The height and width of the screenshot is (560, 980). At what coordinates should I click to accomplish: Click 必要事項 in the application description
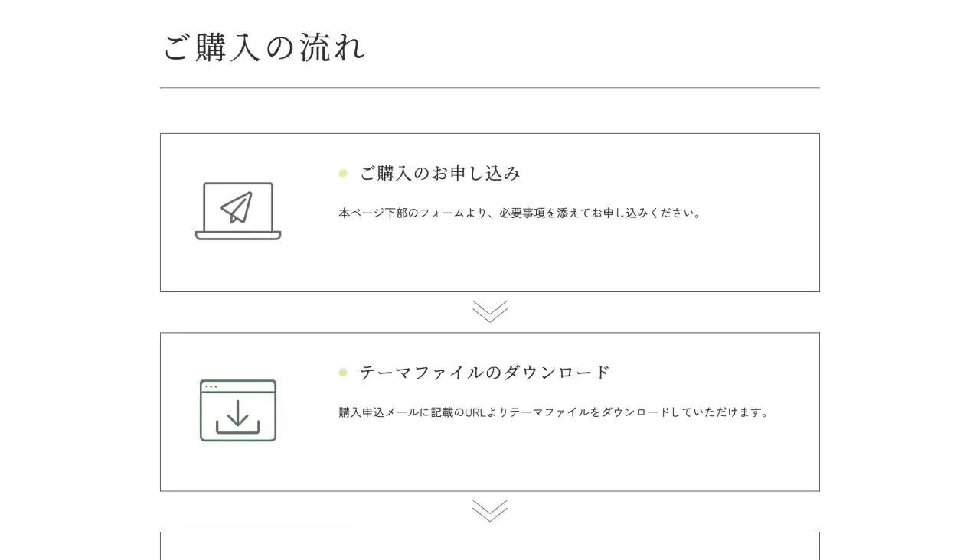click(522, 213)
